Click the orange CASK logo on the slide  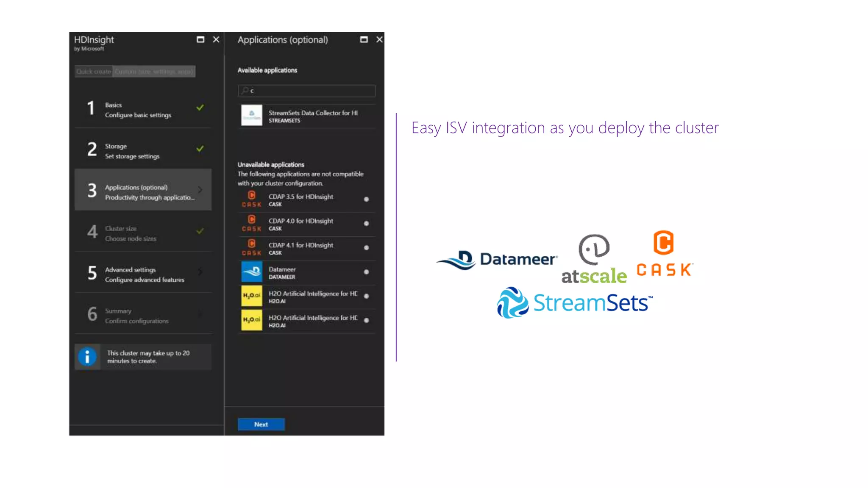[664, 253]
